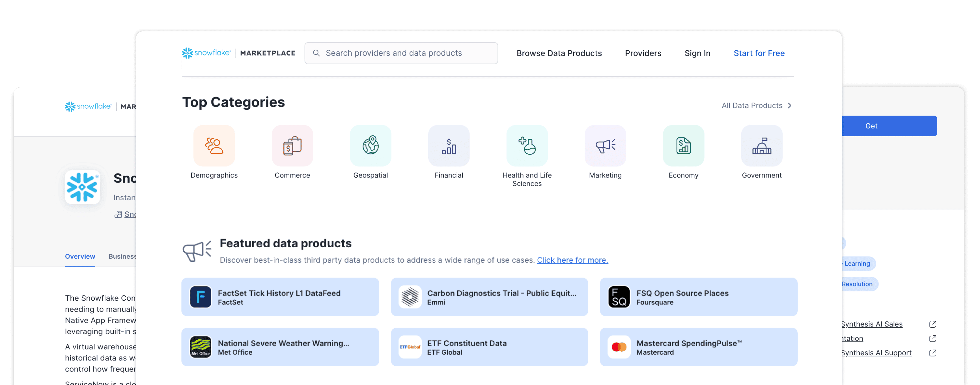
Task: Open the Health and Life Sciences category
Action: [527, 146]
